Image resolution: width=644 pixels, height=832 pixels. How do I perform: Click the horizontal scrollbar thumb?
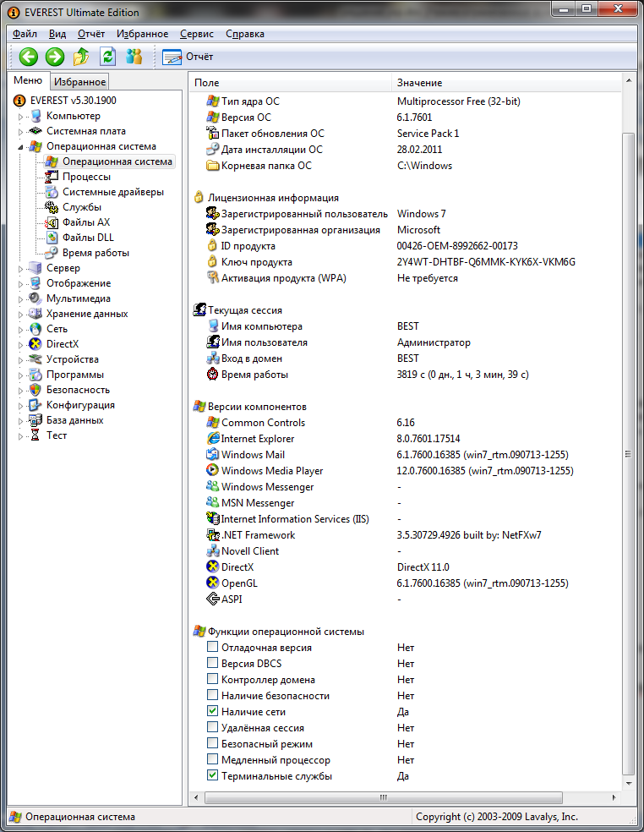tap(384, 797)
